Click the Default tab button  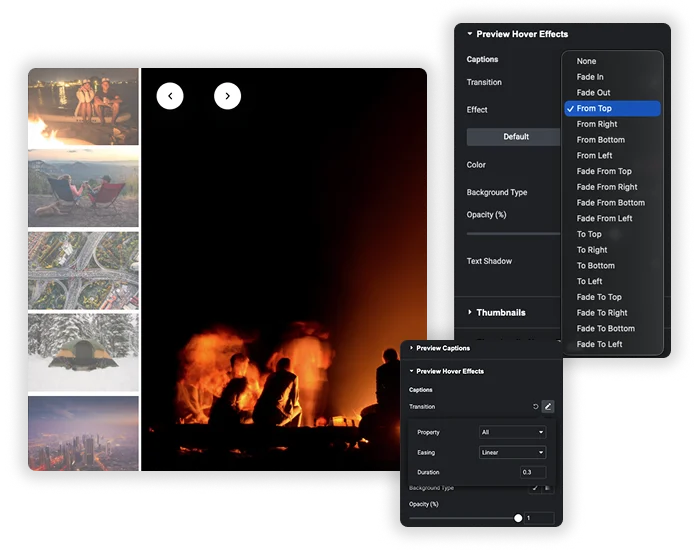[513, 137]
